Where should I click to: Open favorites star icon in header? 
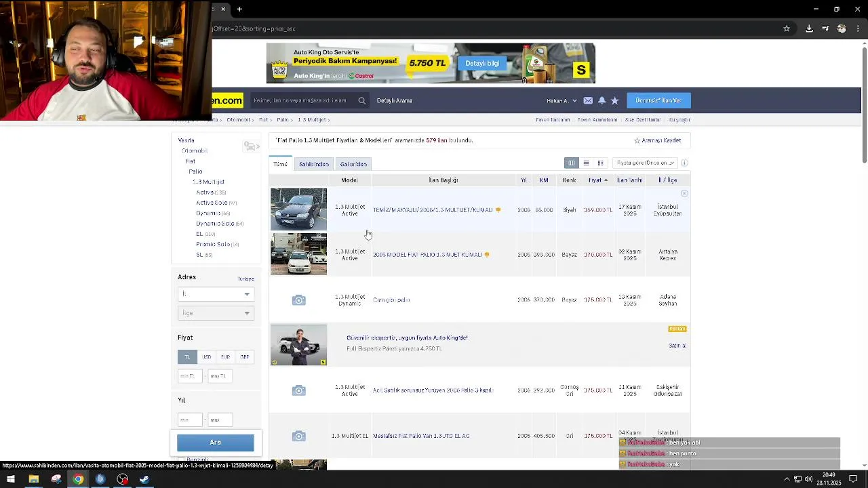pyautogui.click(x=614, y=100)
